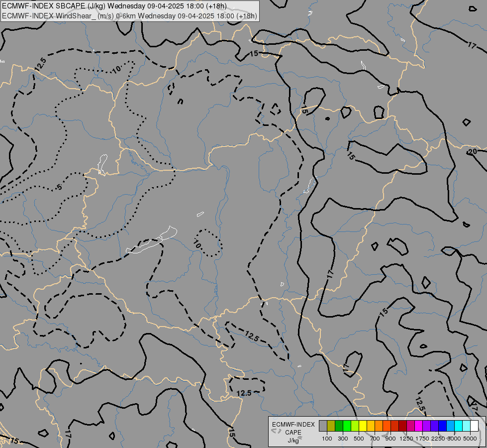Pick the purple legend swatch beside magenta

coord(426,426)
